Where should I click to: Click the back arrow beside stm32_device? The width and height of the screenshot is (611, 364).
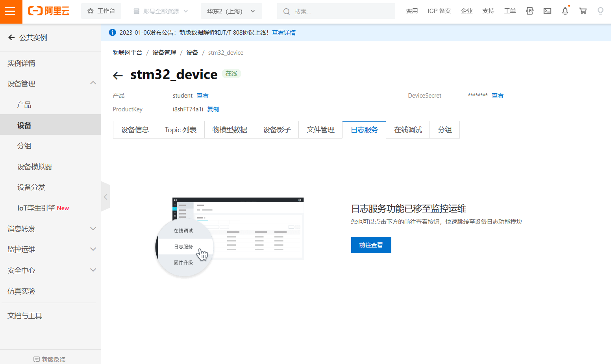point(118,76)
